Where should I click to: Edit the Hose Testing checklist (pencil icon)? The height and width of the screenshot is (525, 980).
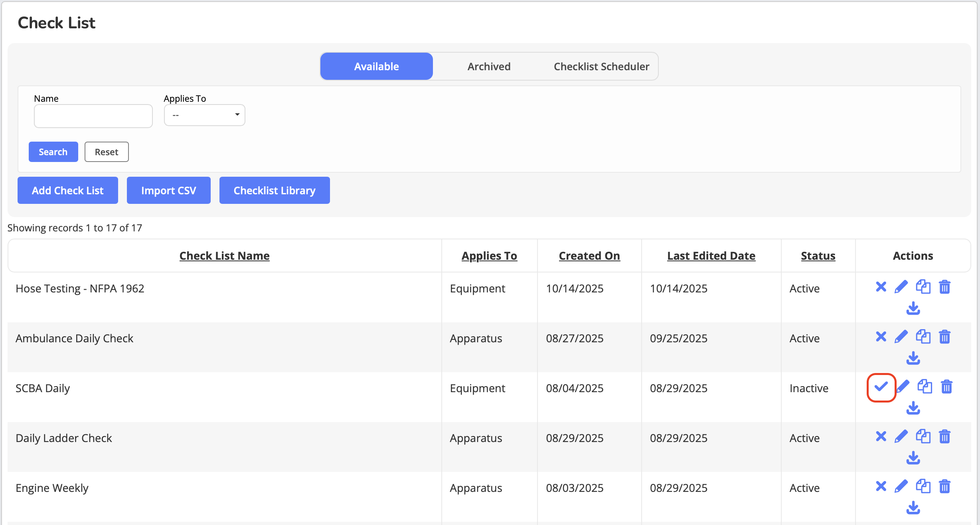tap(901, 287)
